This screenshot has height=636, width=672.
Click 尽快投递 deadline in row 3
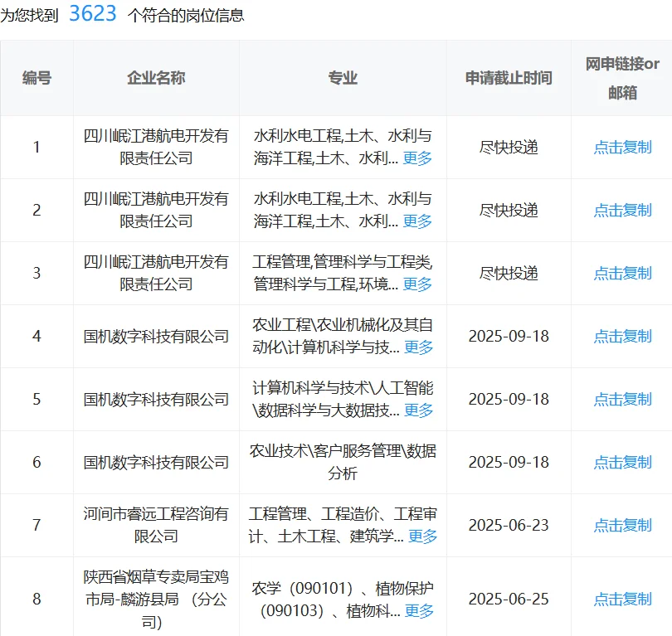[509, 273]
